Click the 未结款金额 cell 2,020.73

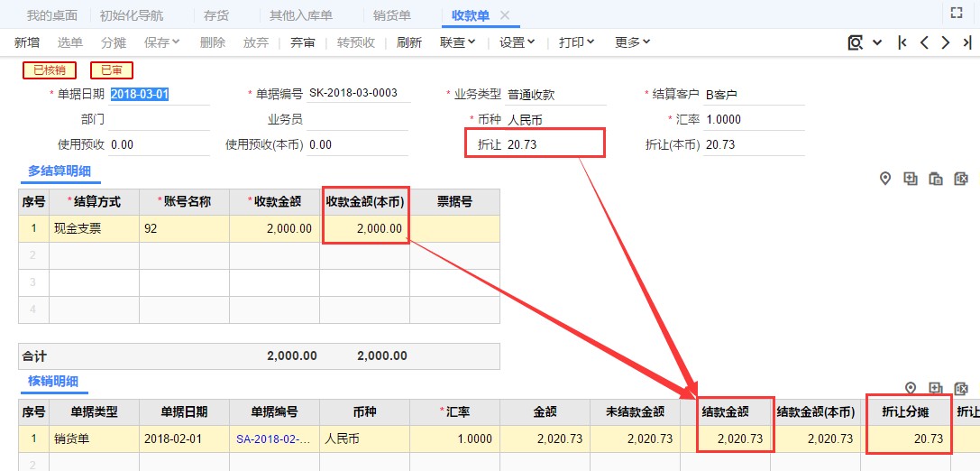click(635, 439)
